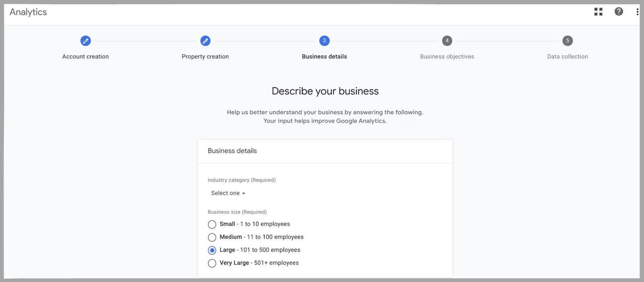Click the Data collection step label
The image size is (644, 282).
coord(568,57)
